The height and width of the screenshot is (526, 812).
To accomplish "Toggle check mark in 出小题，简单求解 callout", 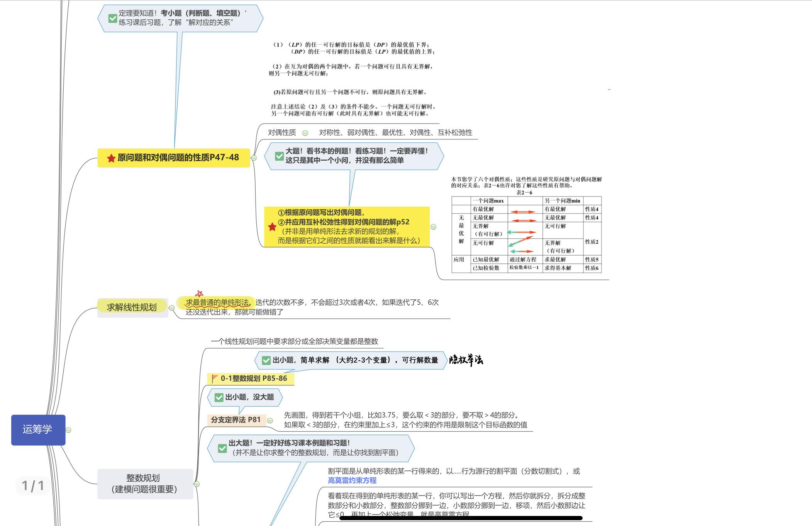I will (266, 360).
